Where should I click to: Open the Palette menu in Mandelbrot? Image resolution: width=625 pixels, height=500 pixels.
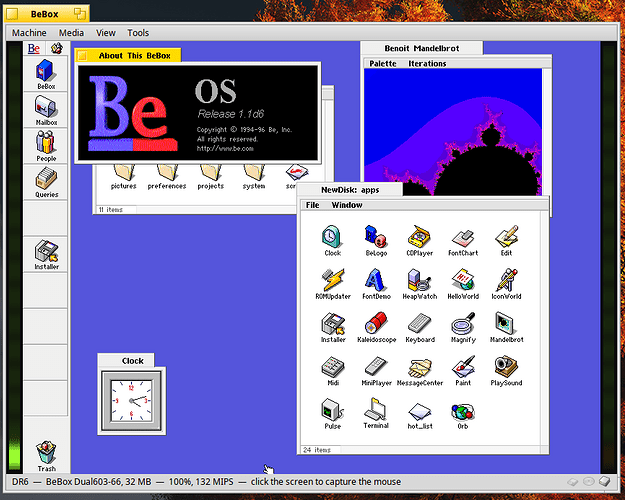[x=383, y=63]
